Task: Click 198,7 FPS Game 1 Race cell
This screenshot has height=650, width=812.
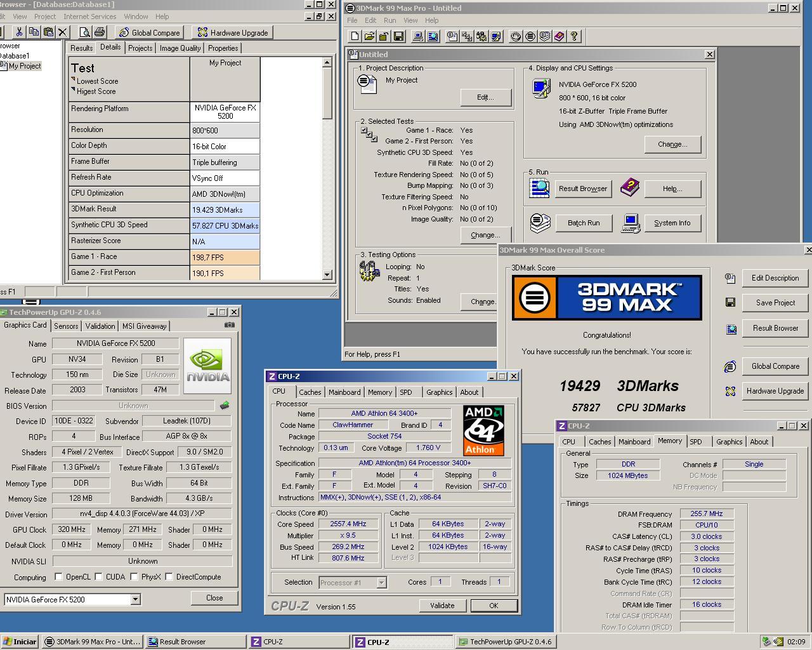Action: (x=225, y=257)
